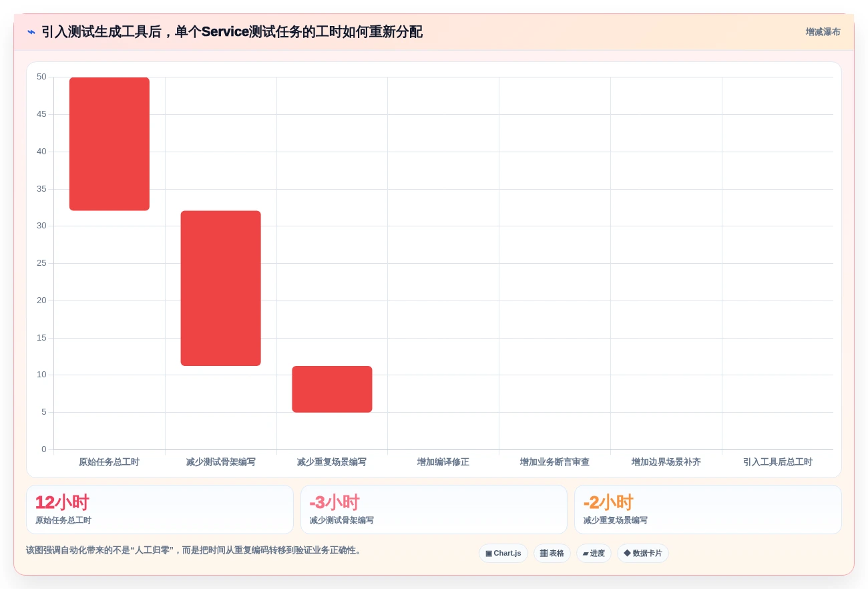Click the 增减瀑布 label in header
868x589 pixels.
click(x=823, y=32)
